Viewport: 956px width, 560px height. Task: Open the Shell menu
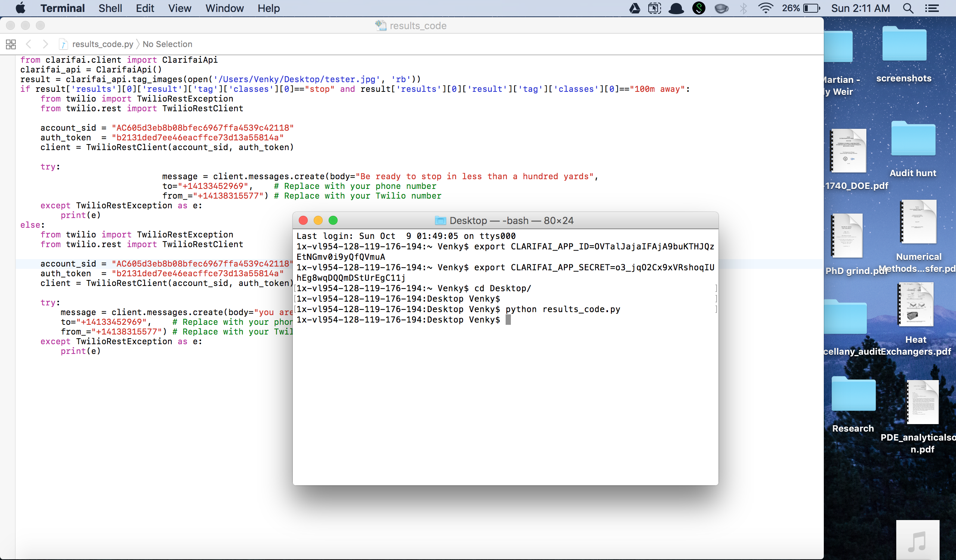(110, 8)
